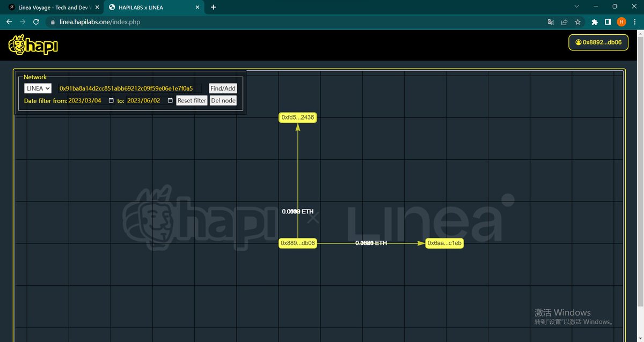
Task: Reload the page with refresh icon
Action: click(x=36, y=22)
